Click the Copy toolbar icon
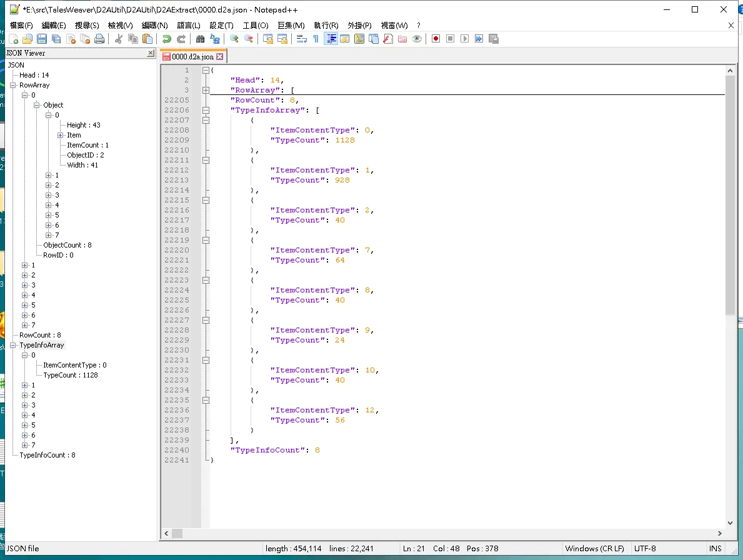Viewport: 743px width, 560px height. click(133, 39)
